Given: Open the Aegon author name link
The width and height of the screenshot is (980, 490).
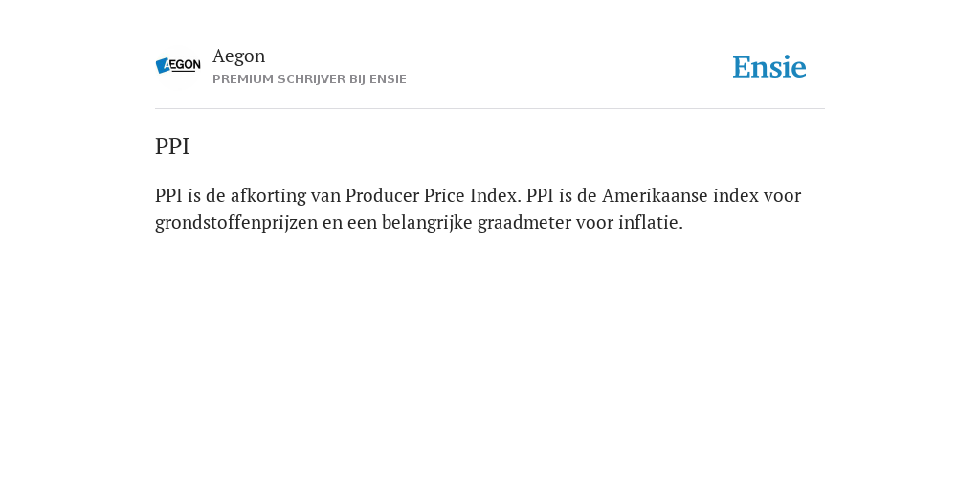Looking at the screenshot, I should coord(238,56).
